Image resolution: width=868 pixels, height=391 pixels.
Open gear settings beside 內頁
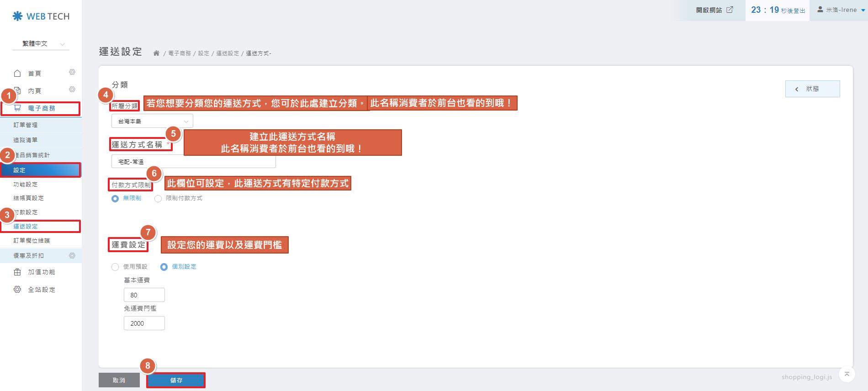(x=72, y=90)
